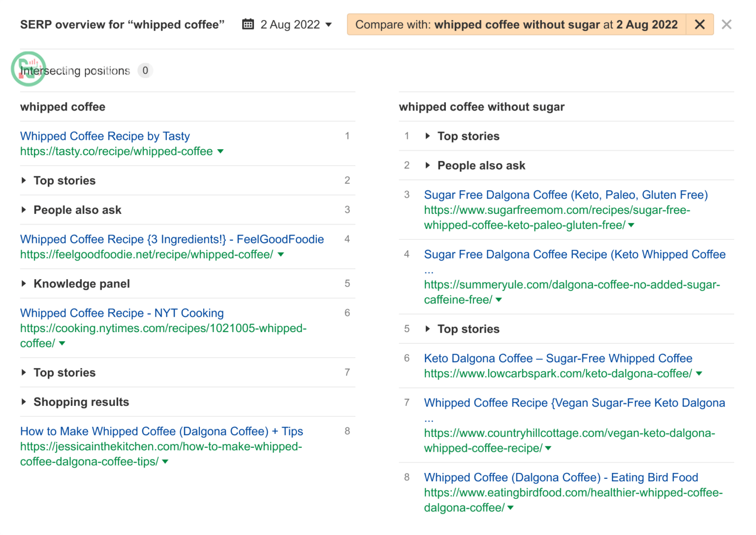Remove the comparison using the black X
The height and width of the screenshot is (535, 756).
(699, 24)
